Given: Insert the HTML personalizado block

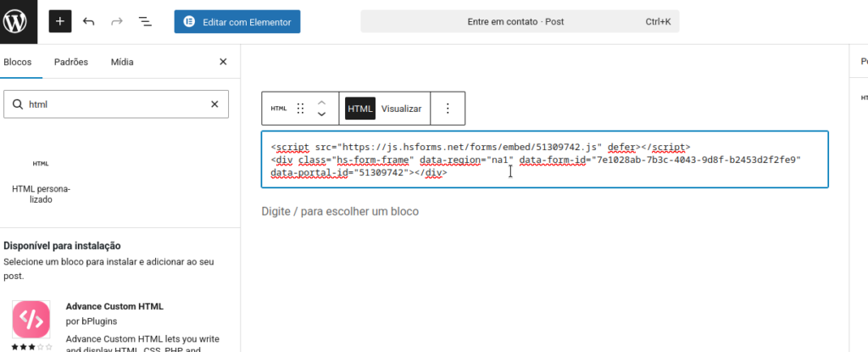Looking at the screenshot, I should click(x=40, y=179).
